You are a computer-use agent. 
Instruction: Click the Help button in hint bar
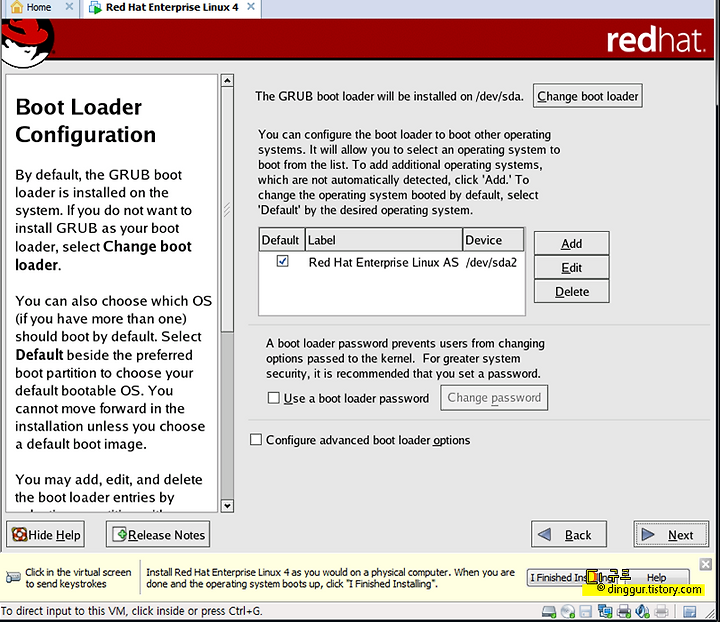pyautogui.click(x=658, y=577)
